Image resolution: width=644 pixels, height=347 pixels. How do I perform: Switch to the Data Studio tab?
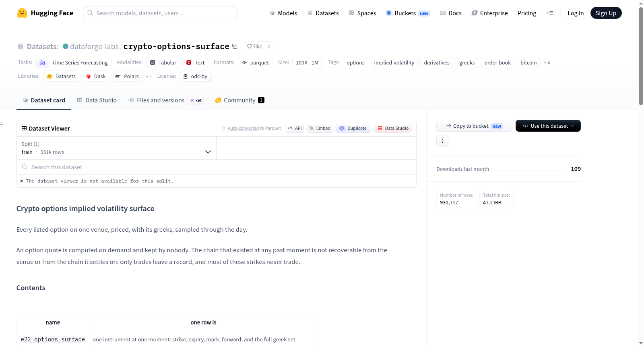97,100
